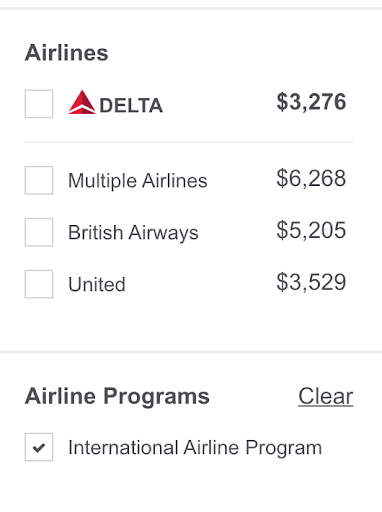Check the Delta airline checkbox
The height and width of the screenshot is (512, 382).
tap(39, 104)
